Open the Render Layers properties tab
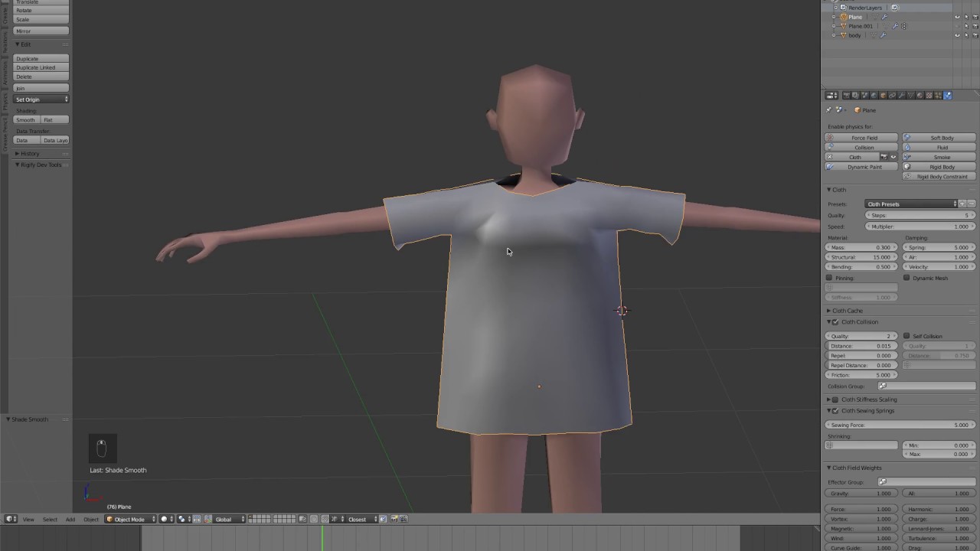Screen dimensions: 980x551 pos(856,96)
